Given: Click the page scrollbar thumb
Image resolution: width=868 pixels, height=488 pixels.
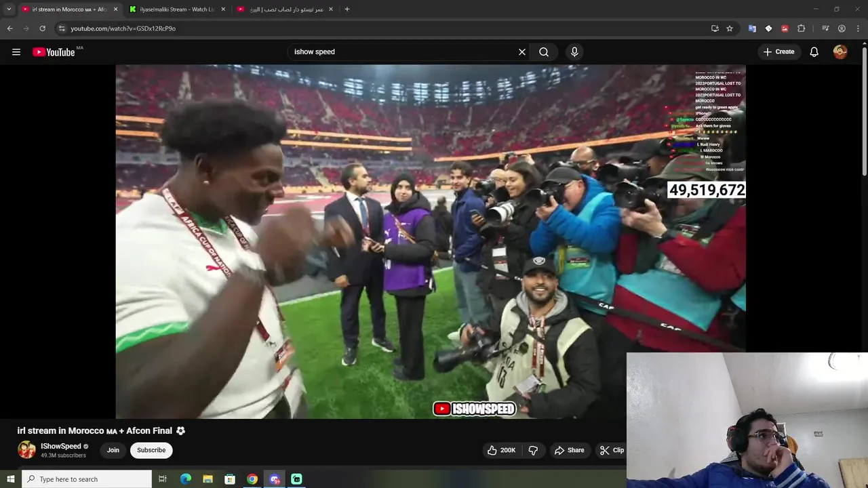Looking at the screenshot, I should coord(864,112).
